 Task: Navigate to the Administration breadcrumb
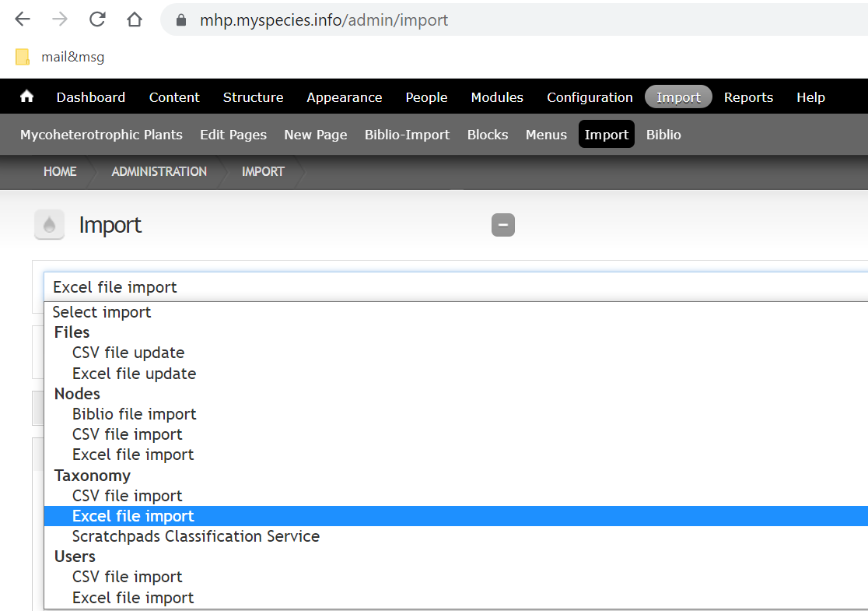[x=159, y=171]
